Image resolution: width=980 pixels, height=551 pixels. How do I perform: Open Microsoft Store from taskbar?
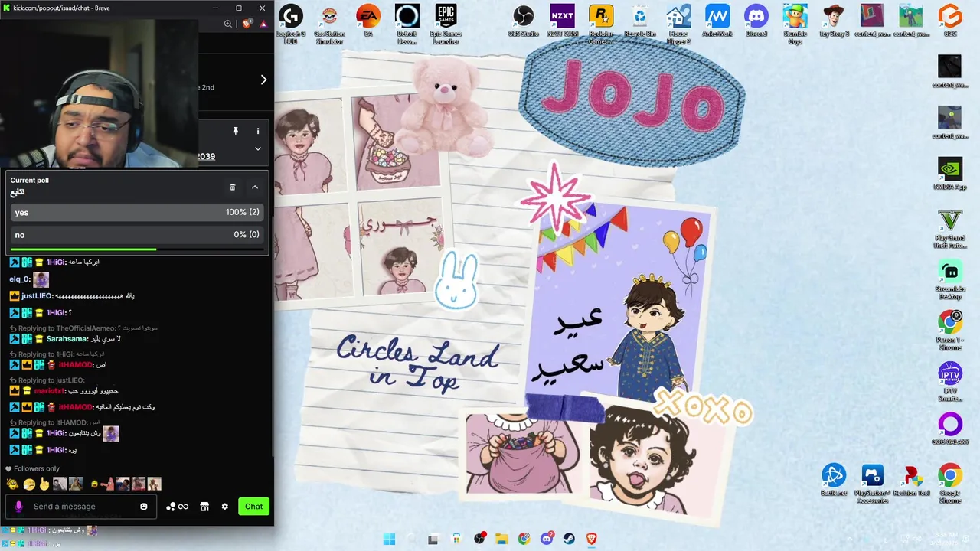point(456,539)
